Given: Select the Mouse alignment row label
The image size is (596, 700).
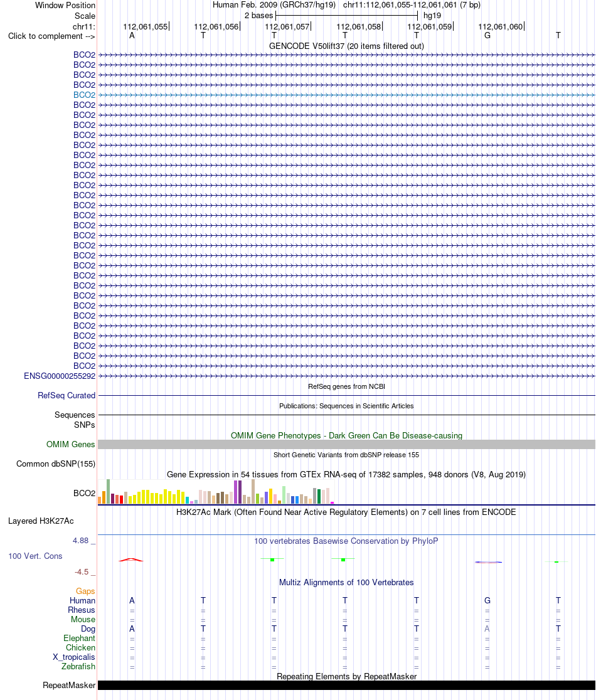Looking at the screenshot, I should [x=83, y=619].
